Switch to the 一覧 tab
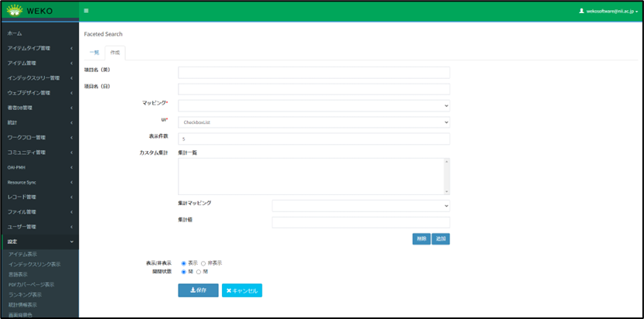Viewport: 644px width, 319px height. [x=94, y=53]
